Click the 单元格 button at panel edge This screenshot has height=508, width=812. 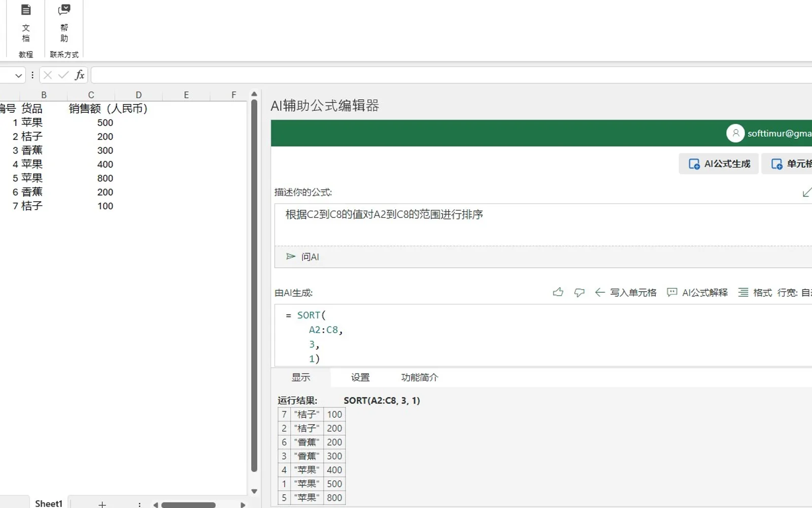(787, 164)
